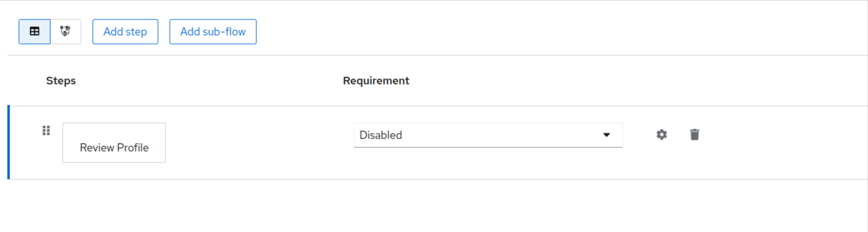Toggle diagram view mode on
The height and width of the screenshot is (232, 868).
pyautogui.click(x=65, y=31)
